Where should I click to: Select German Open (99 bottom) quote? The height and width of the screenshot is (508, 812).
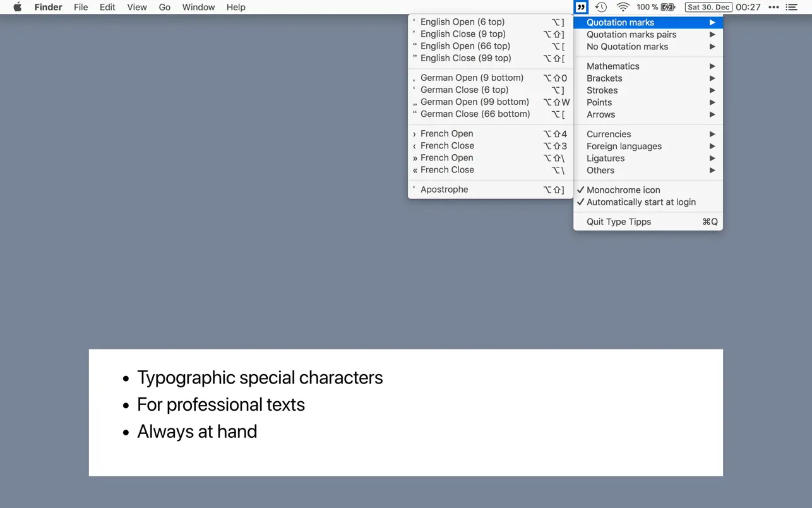[x=474, y=102]
